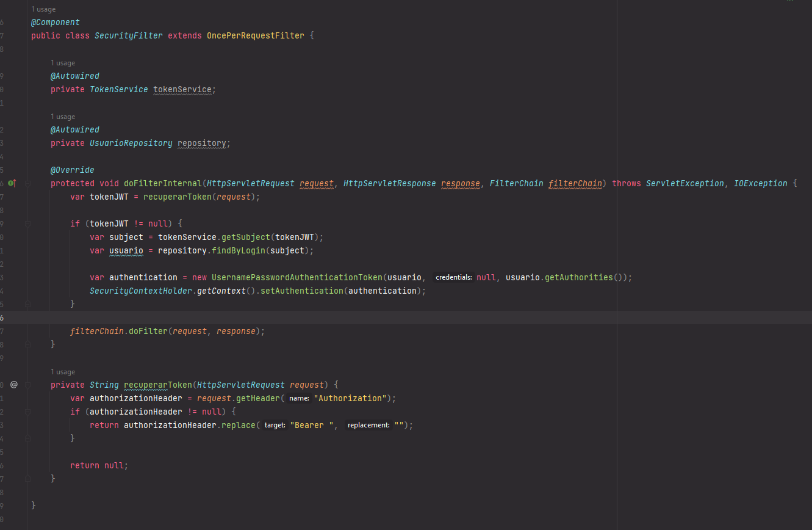The width and height of the screenshot is (812, 530).
Task: Click the getContext method call
Action: (x=221, y=291)
